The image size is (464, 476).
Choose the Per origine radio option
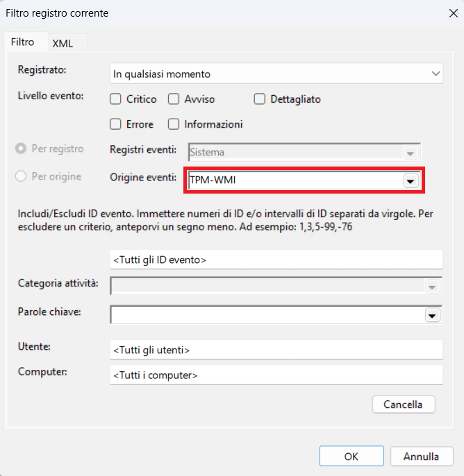coord(22,176)
